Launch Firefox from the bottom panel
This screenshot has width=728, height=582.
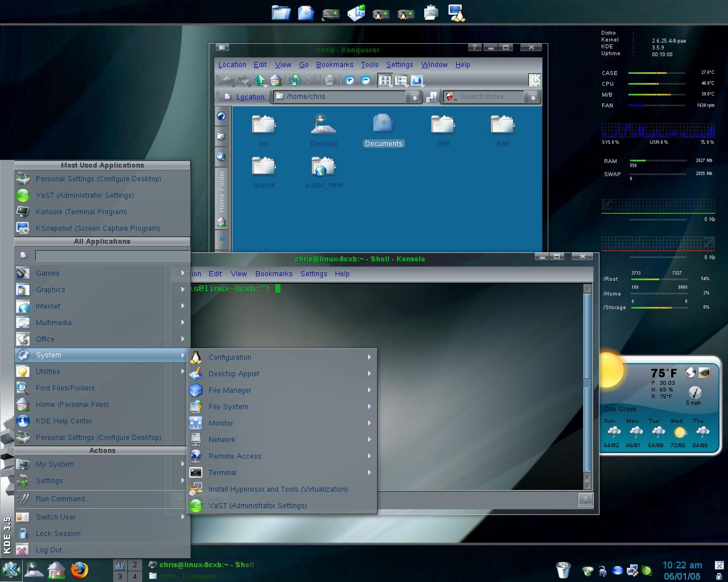[x=80, y=569]
